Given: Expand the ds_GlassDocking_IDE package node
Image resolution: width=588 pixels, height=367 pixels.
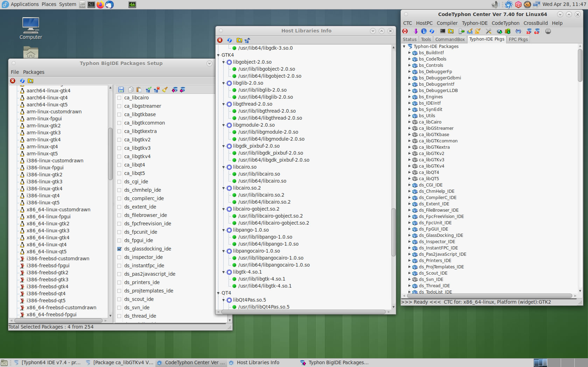Looking at the screenshot, I should pos(409,235).
